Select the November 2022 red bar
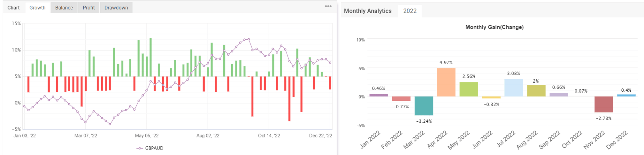Viewport: 644px width, 155px height. (603, 104)
